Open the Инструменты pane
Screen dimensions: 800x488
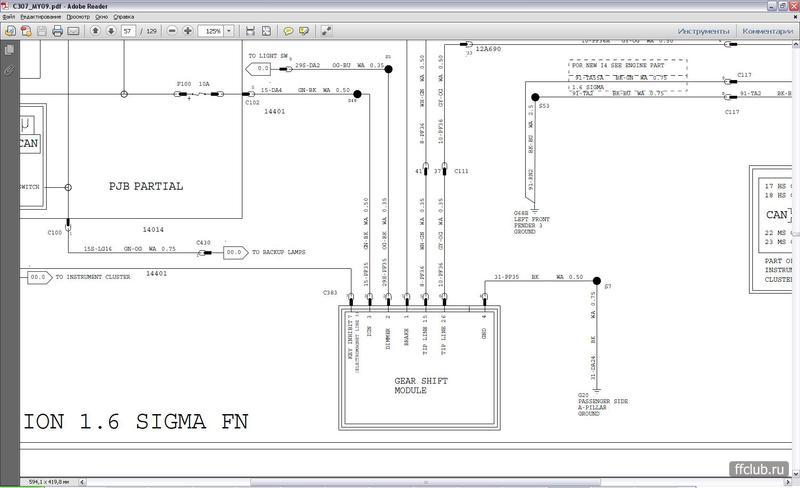pyautogui.click(x=704, y=31)
